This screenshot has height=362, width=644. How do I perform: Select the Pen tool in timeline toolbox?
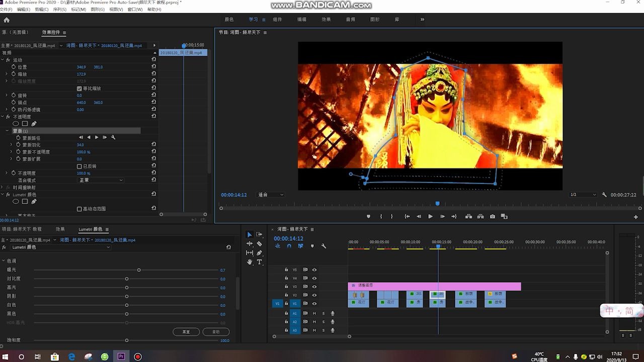[x=259, y=253]
